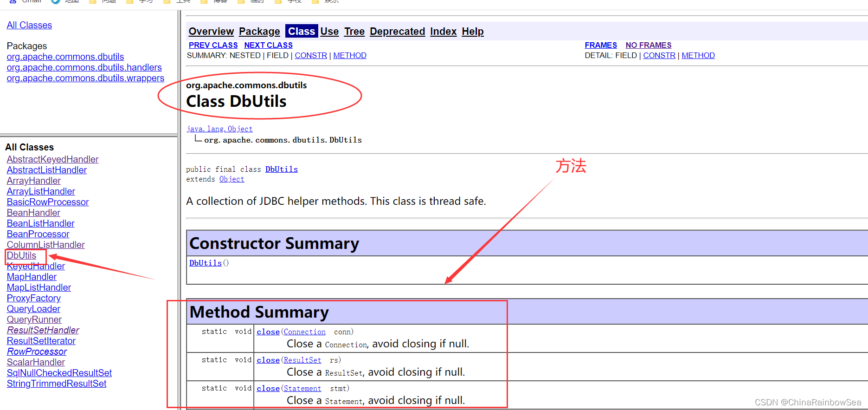Viewport: 868px width, 410px height.
Task: Click DbUtils link in class declaration
Action: tap(282, 169)
